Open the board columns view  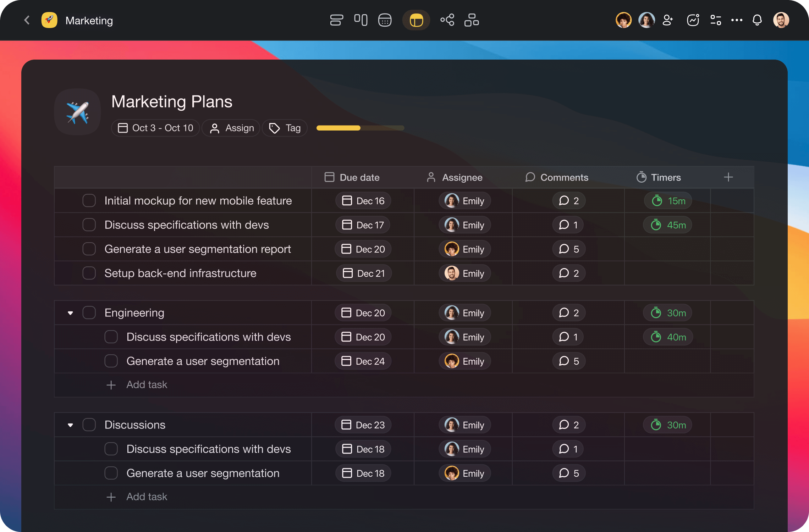(x=361, y=20)
